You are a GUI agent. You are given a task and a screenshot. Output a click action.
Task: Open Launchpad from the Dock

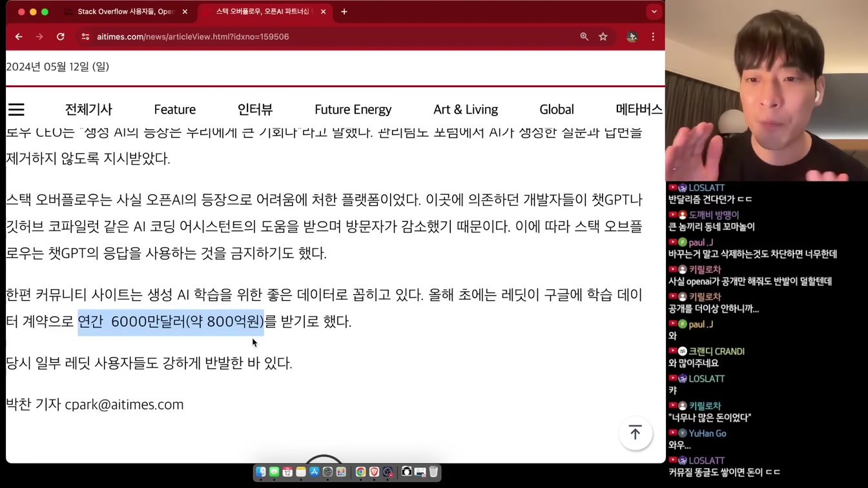(341, 472)
